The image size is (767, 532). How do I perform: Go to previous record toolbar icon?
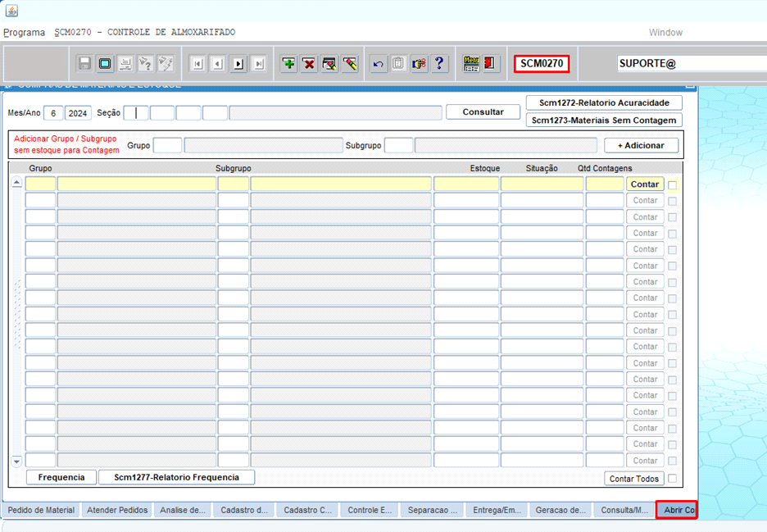tap(218, 64)
